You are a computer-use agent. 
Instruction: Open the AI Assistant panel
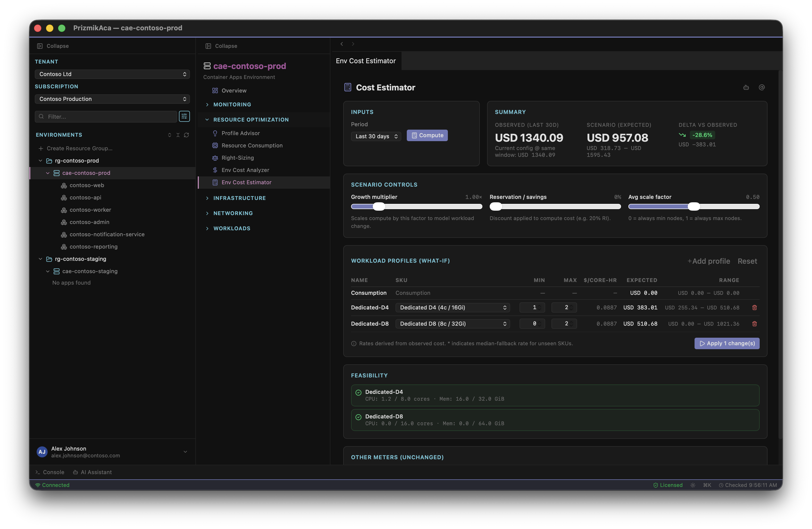click(x=92, y=472)
